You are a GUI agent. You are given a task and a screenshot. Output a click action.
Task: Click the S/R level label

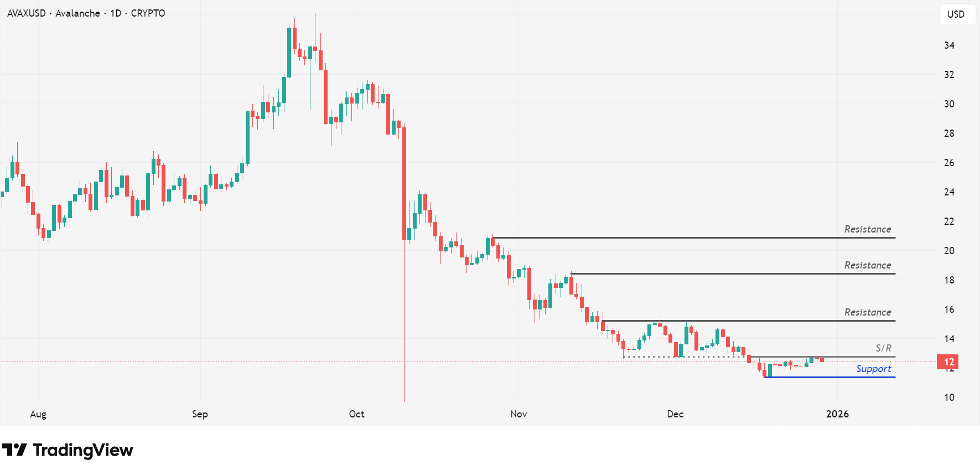883,348
